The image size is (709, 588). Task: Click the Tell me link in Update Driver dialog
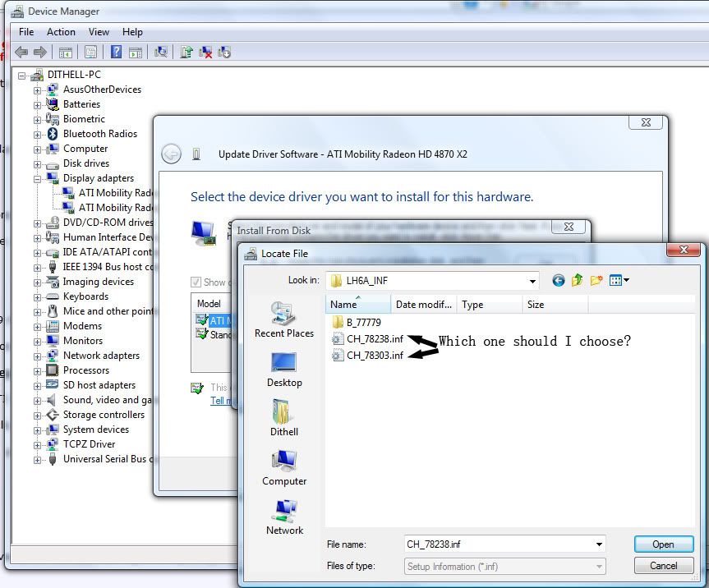221,401
